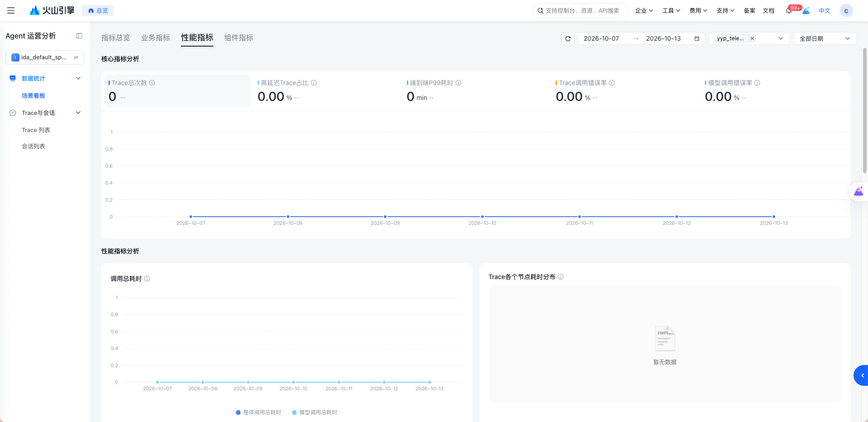This screenshot has height=422, width=868.
Task: Open the 工具 header dropdown
Action: pyautogui.click(x=671, y=10)
